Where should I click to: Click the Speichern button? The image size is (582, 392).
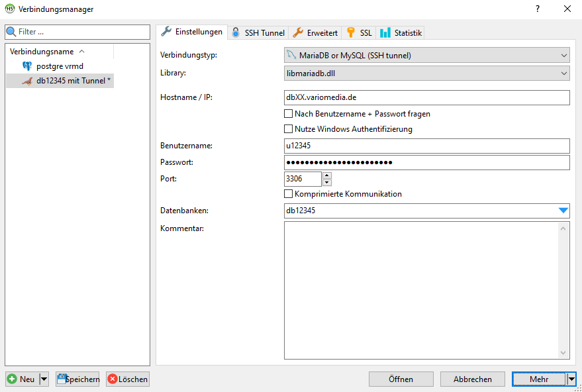77,379
